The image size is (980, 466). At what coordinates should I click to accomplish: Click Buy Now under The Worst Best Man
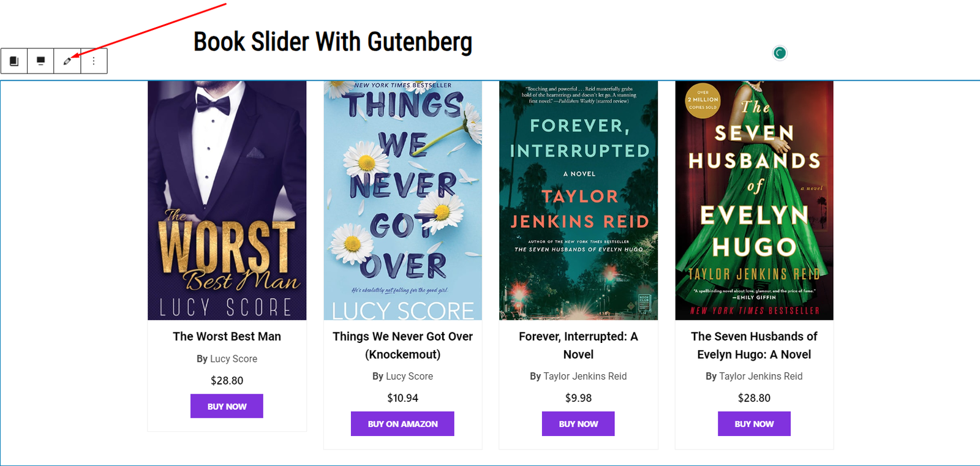coord(227,406)
